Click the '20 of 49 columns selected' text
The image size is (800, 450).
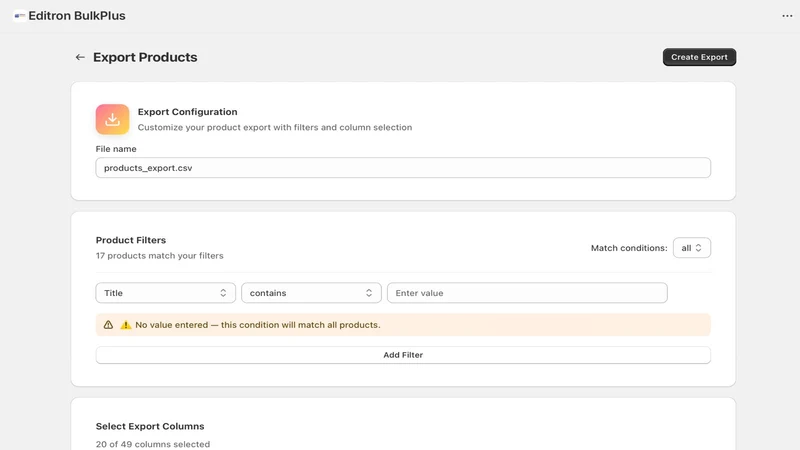tap(153, 444)
